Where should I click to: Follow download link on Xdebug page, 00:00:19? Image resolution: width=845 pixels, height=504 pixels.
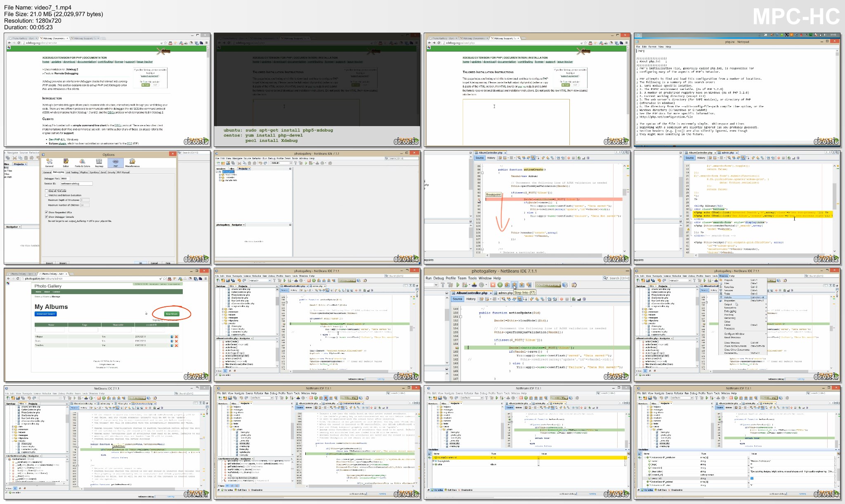point(69,62)
